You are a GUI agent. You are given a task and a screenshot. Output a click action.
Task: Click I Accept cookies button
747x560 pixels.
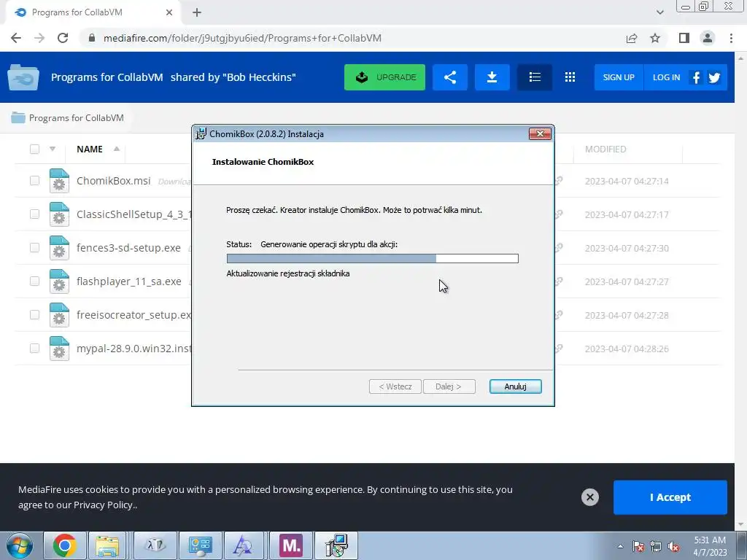click(670, 497)
